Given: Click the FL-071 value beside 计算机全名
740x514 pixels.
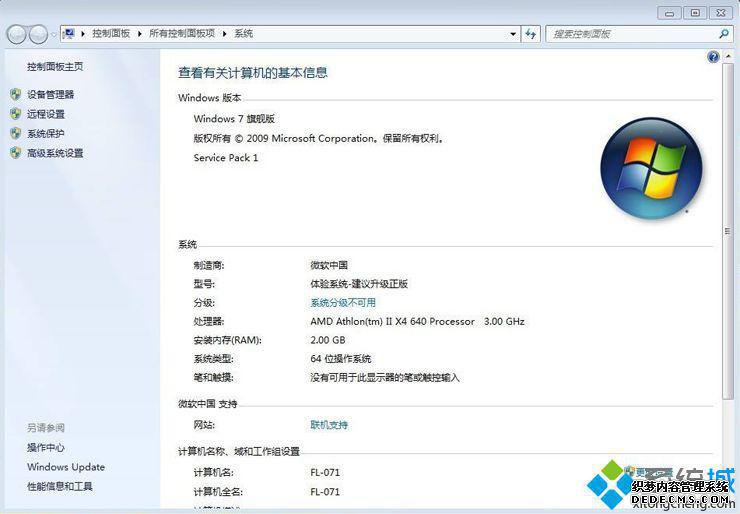Looking at the screenshot, I should (x=325, y=492).
